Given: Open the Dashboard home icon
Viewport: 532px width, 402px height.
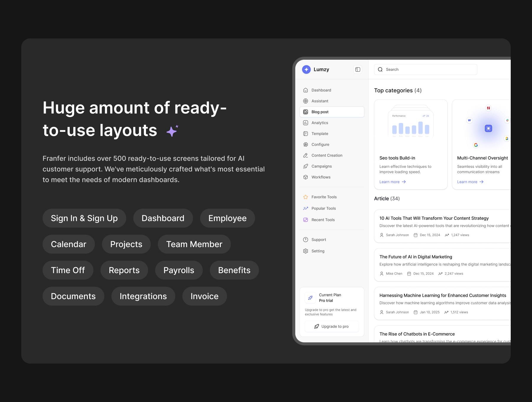Looking at the screenshot, I should tap(306, 90).
